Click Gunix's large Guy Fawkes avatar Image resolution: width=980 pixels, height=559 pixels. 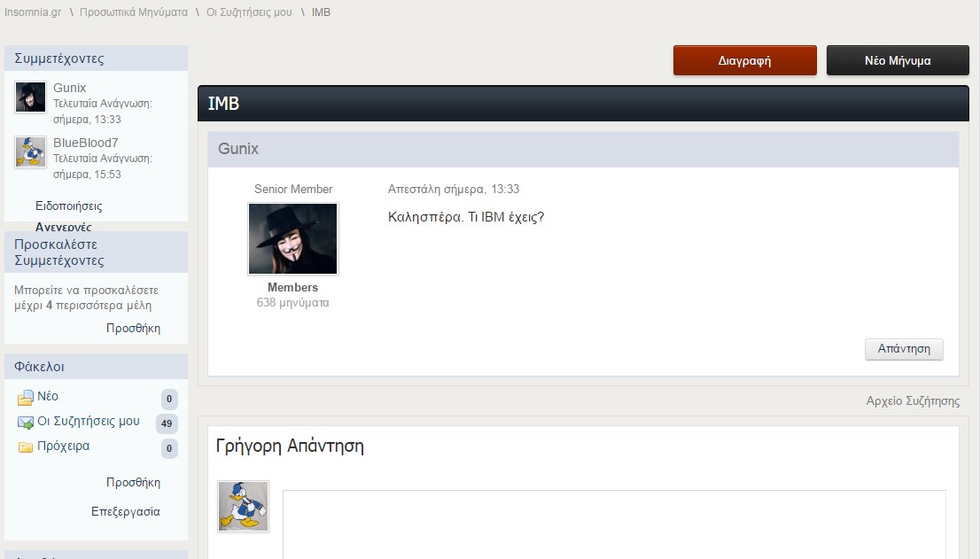293,238
